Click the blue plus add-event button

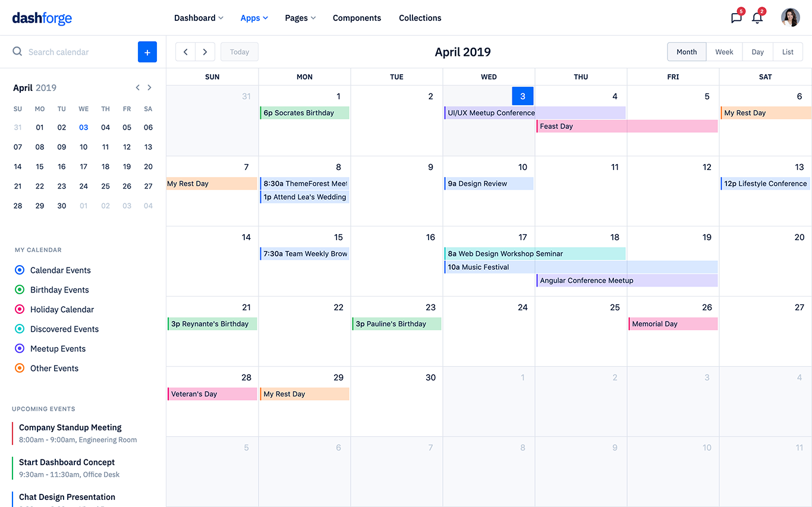[x=147, y=52]
